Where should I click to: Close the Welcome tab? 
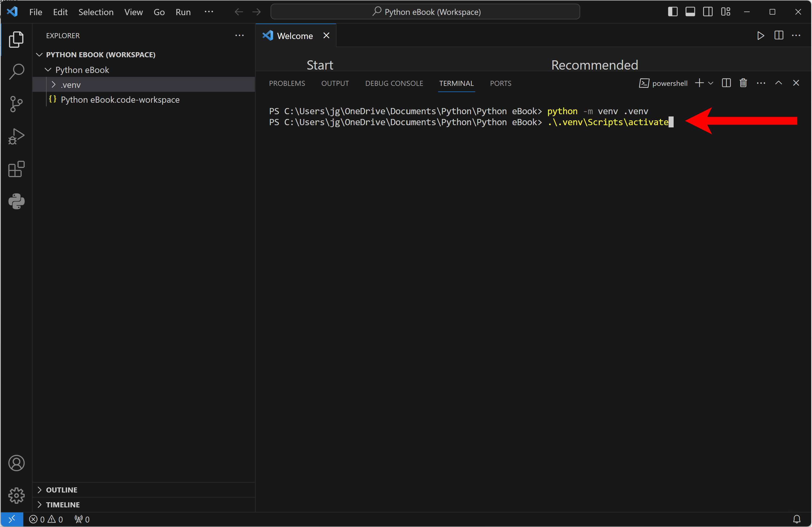pyautogui.click(x=326, y=35)
